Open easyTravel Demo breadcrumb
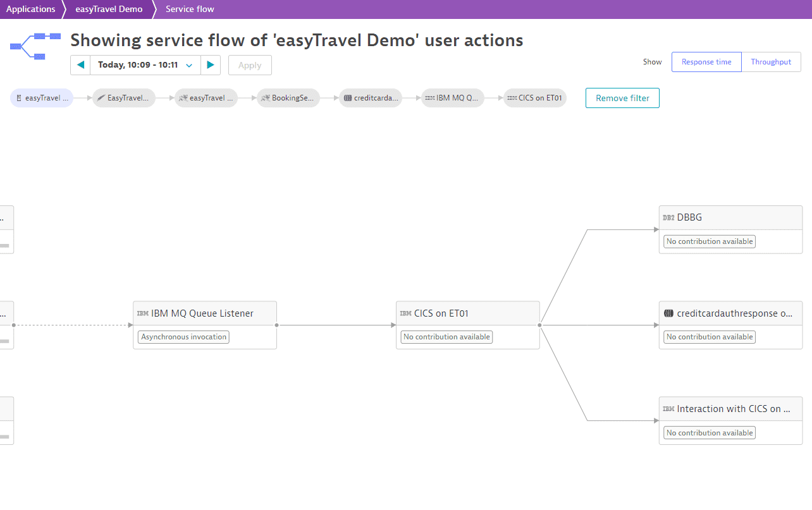812x510 pixels. pyautogui.click(x=109, y=9)
